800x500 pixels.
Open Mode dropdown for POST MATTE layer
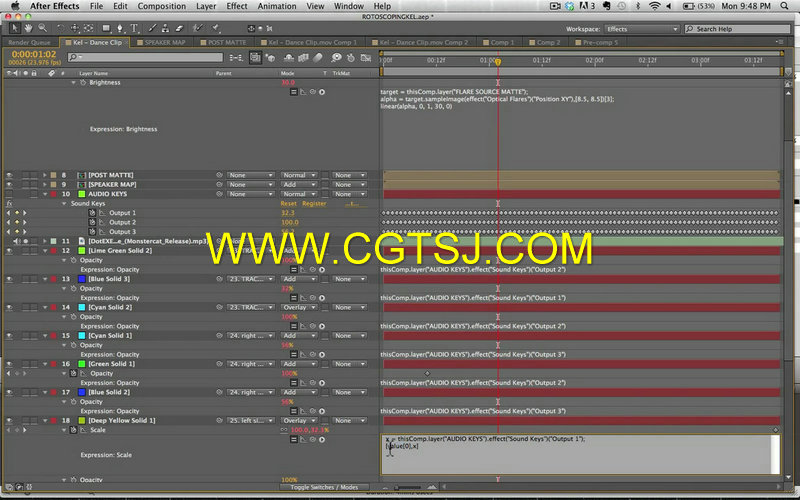(x=298, y=175)
